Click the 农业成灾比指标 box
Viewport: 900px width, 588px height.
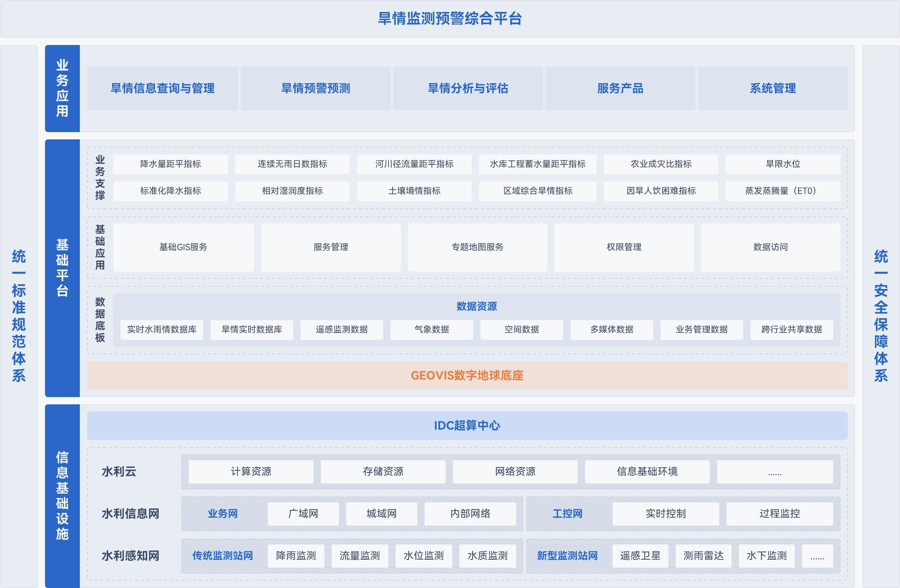pos(660,164)
